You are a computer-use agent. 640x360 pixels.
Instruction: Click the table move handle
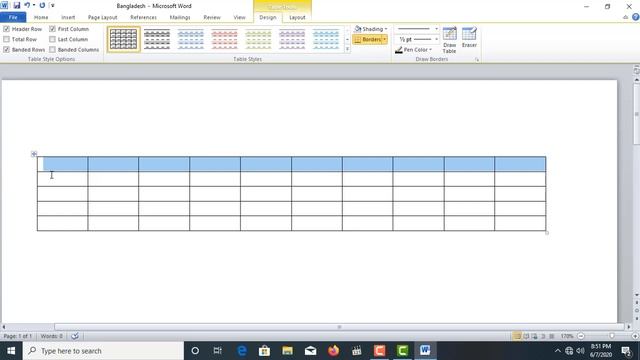[34, 154]
